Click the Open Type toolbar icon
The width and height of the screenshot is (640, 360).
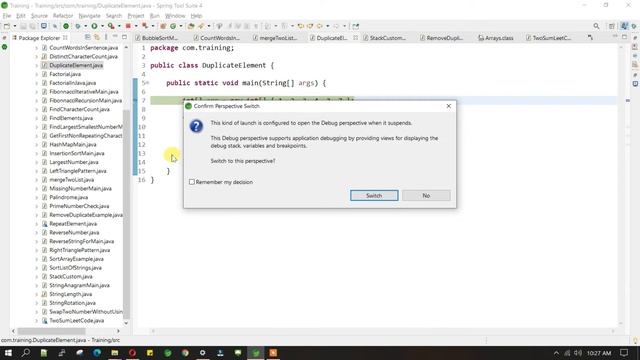[191, 26]
